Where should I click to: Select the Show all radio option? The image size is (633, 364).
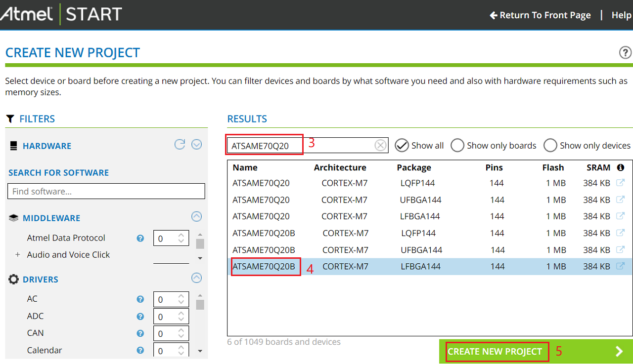pyautogui.click(x=402, y=145)
